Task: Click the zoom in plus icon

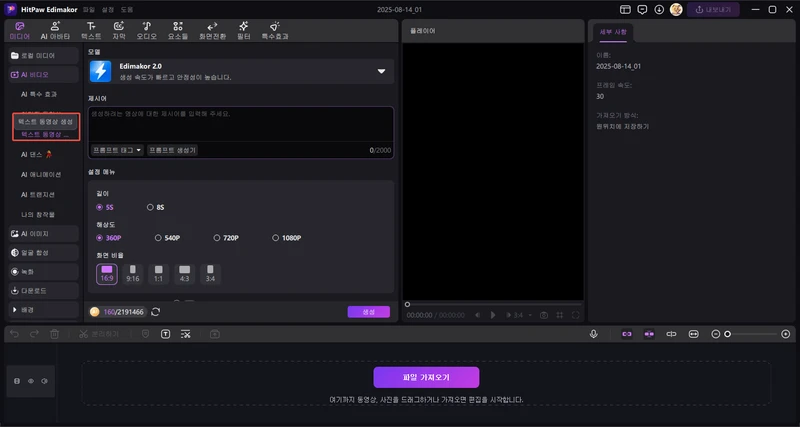Action: tap(786, 334)
